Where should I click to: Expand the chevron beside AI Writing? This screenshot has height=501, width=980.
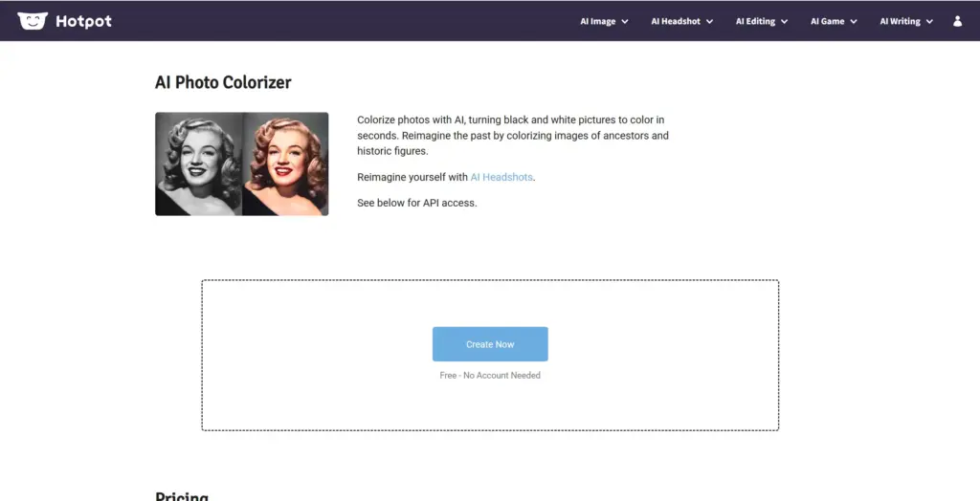pos(929,22)
